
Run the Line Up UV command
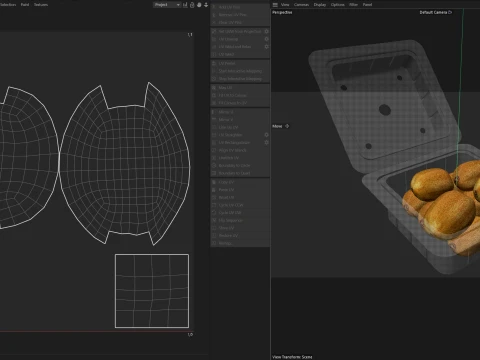point(240,127)
